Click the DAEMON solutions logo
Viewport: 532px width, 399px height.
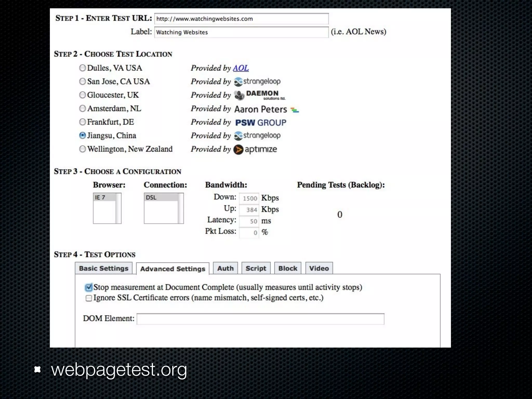pos(260,95)
